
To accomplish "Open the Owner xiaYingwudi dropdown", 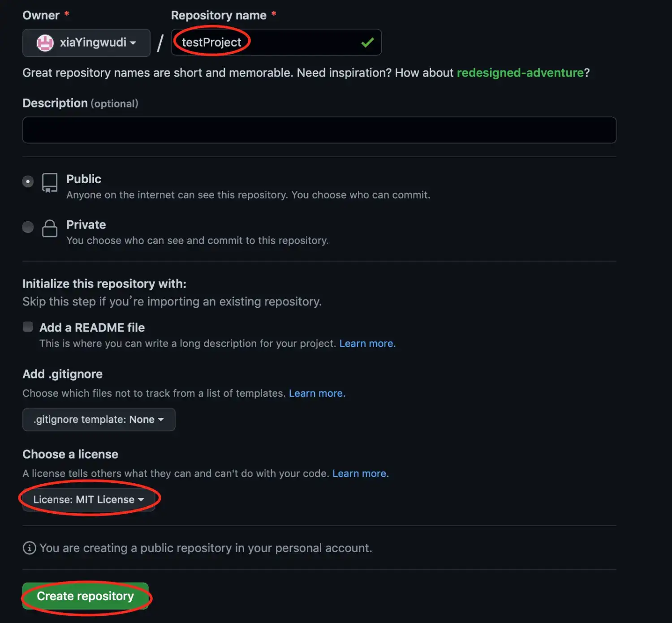I will point(86,43).
